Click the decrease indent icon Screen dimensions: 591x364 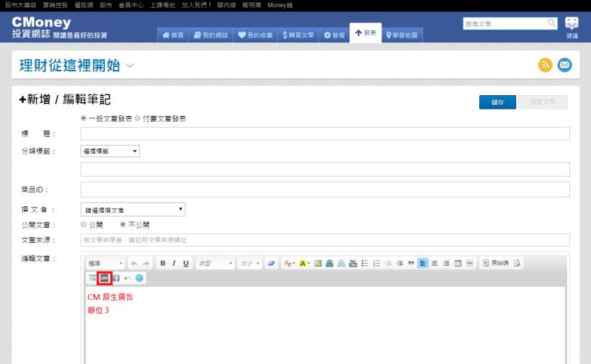tap(388, 263)
